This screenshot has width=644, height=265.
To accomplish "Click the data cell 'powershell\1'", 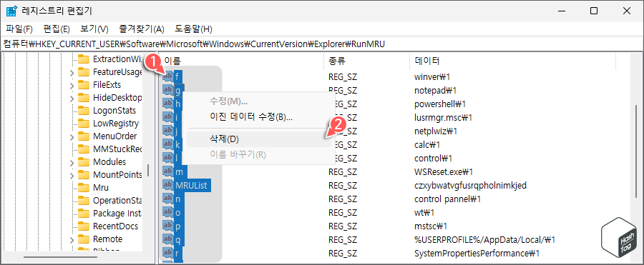I will 440,104.
